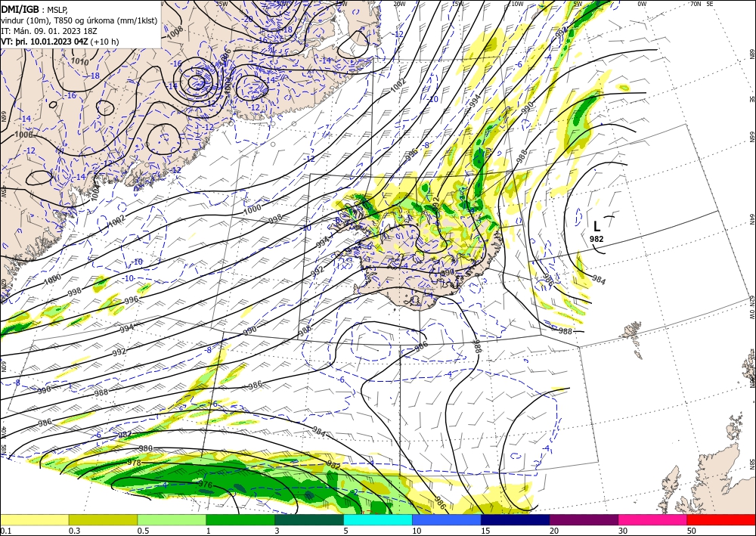The image size is (756, 536).
Task: Click the '1010' isobar label over Greenland
Action: (x=79, y=61)
